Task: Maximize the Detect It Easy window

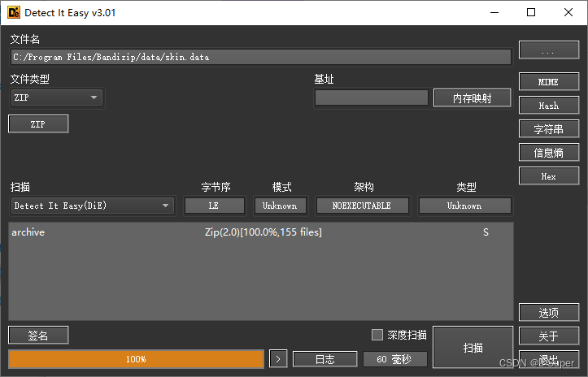Action: tap(531, 12)
